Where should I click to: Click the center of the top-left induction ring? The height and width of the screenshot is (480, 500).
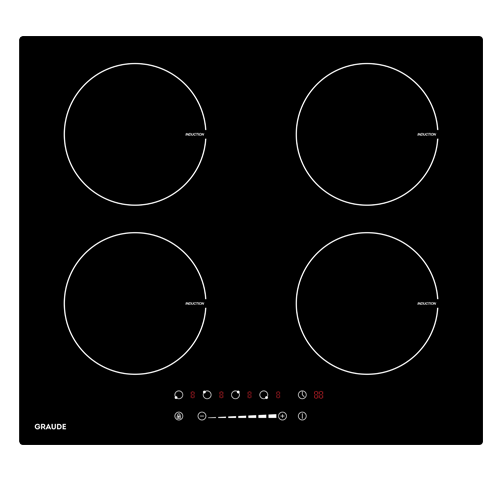pos(135,134)
